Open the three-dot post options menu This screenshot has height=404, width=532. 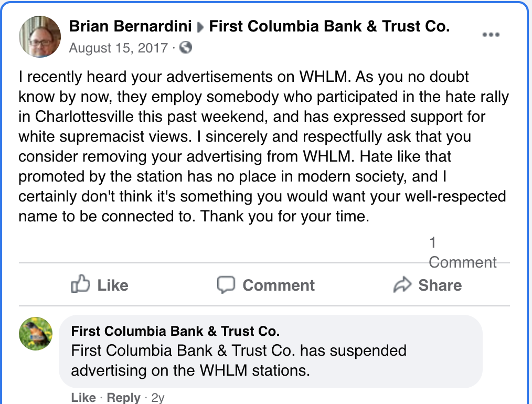(491, 35)
